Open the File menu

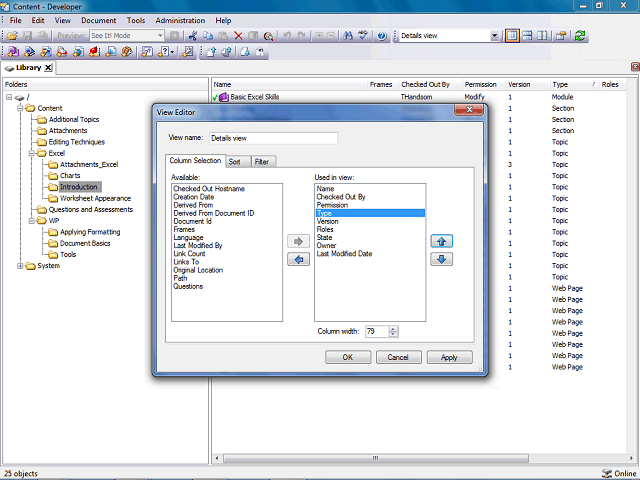[x=16, y=20]
